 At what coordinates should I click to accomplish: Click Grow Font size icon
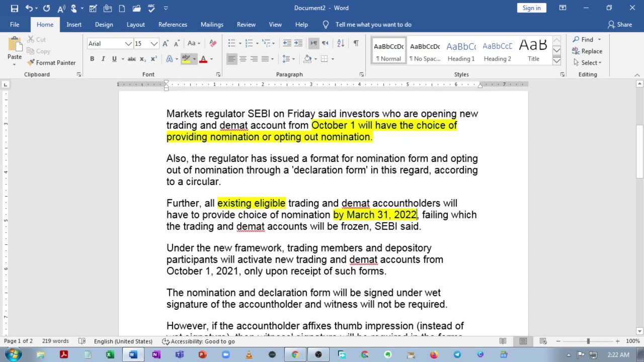pos(166,43)
